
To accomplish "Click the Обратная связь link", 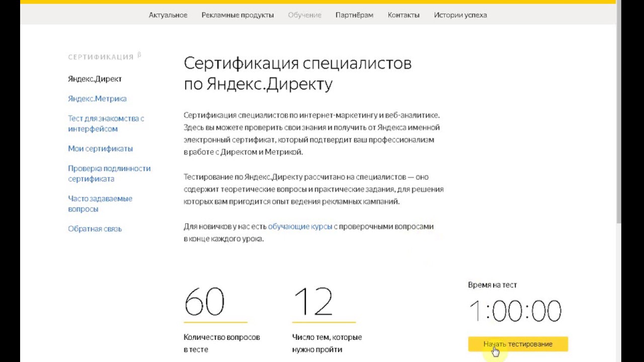I will 95,229.
